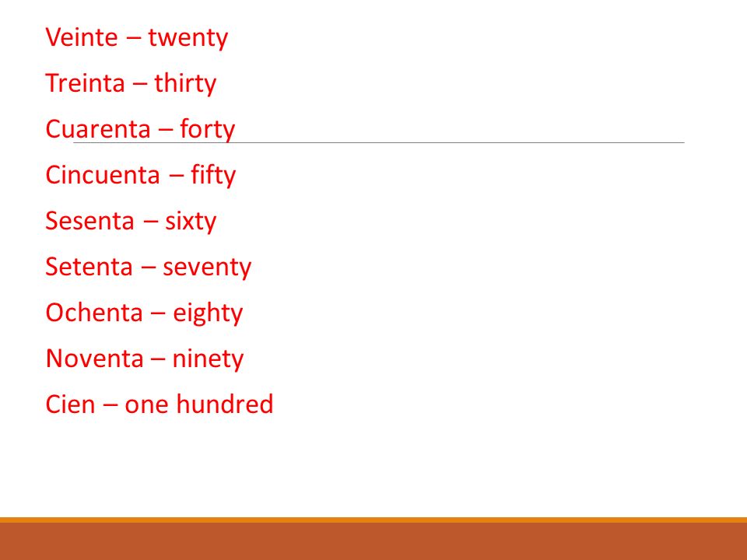Viewport: 747px width, 560px height.
Task: Click the word 'seventy'
Action: pos(207,268)
